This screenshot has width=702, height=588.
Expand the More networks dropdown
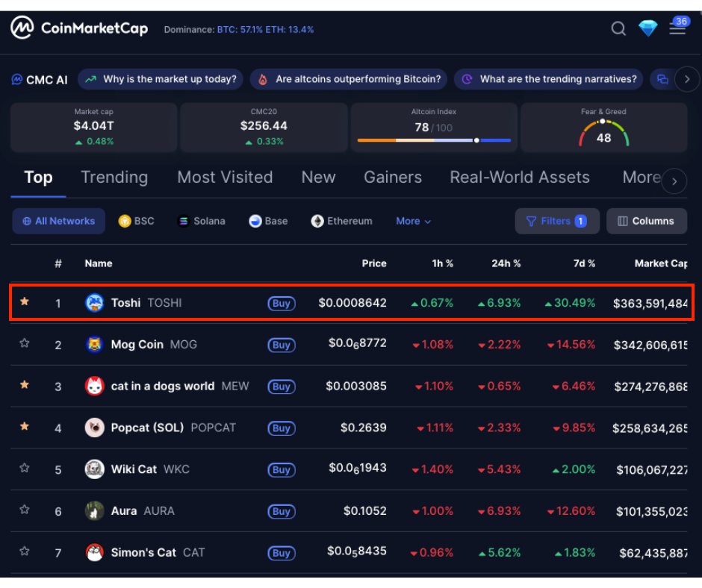pyautogui.click(x=413, y=221)
